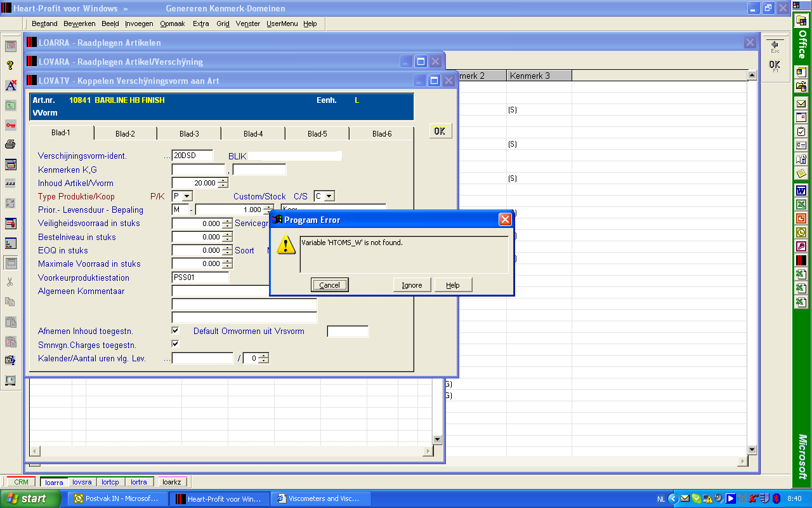Screen dimensions: 812x508
Task: Click the Esc back arrow icon top right
Action: tap(775, 46)
